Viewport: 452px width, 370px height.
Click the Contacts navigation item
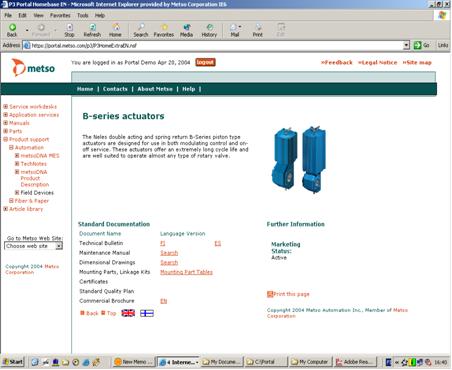tap(115, 89)
